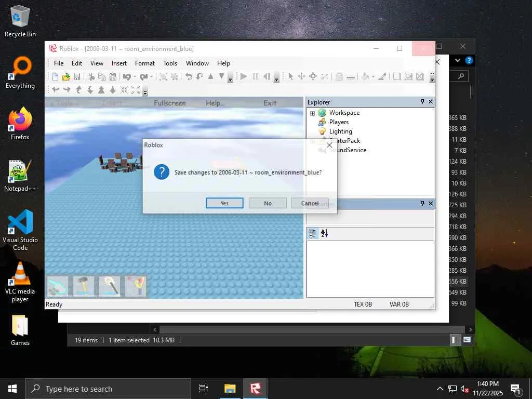Image resolution: width=532 pixels, height=399 pixels.
Task: Select the Move cross-arrows tool
Action: [301, 77]
